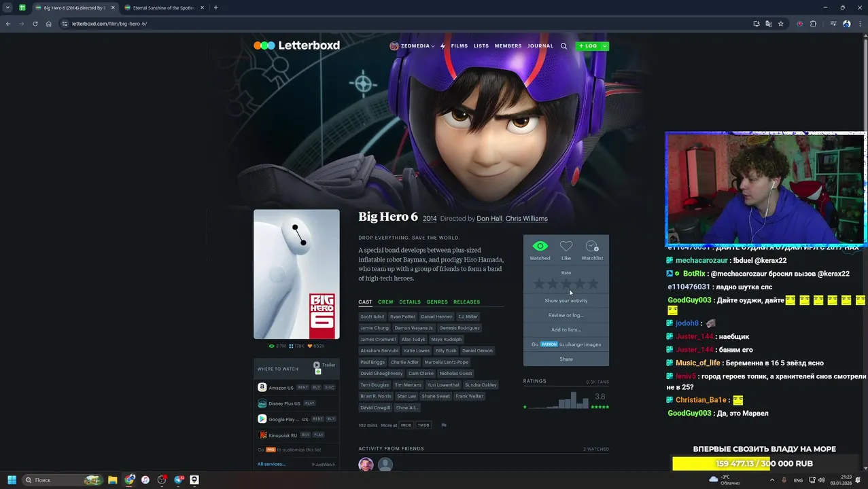Click the 2 WATCHED link
This screenshot has height=489, width=868.
click(596, 449)
